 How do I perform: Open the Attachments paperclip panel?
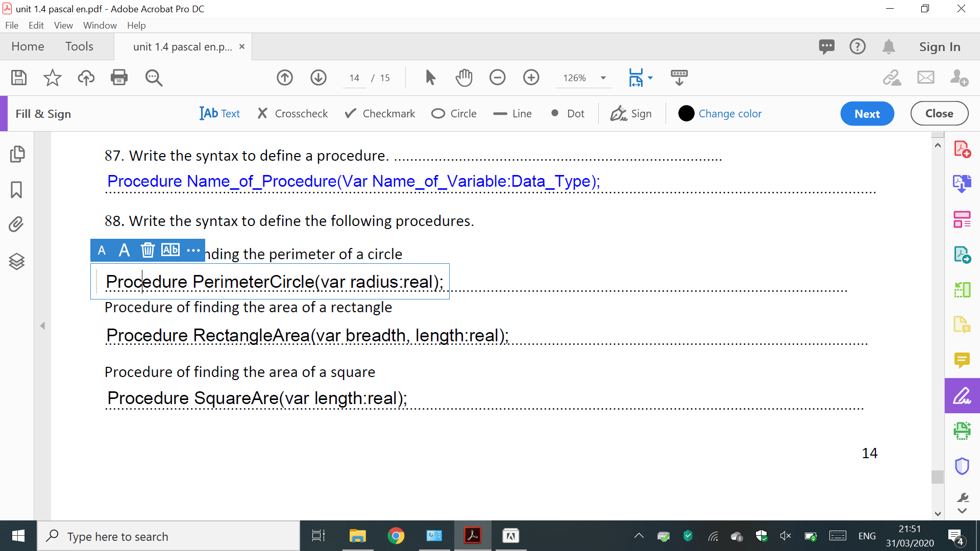(16, 224)
